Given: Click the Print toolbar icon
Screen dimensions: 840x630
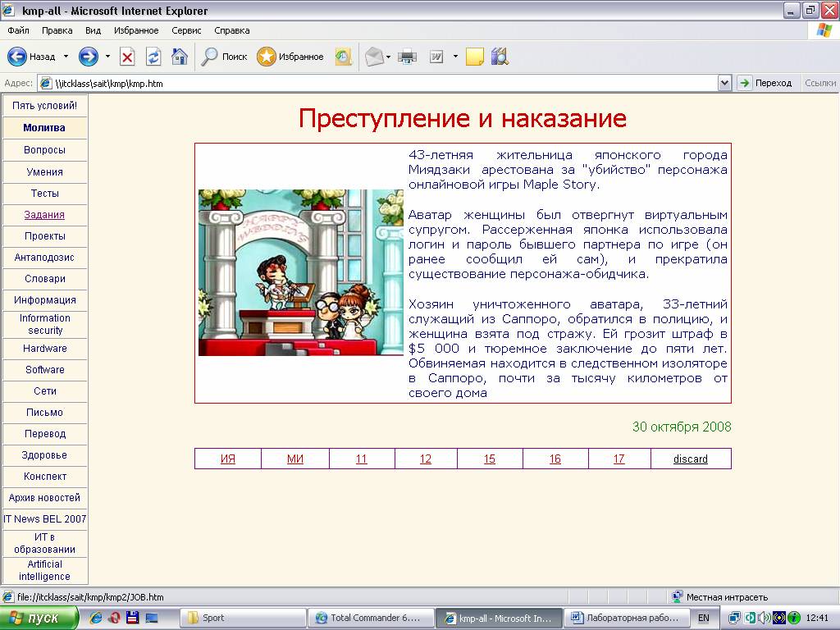Looking at the screenshot, I should tap(407, 57).
